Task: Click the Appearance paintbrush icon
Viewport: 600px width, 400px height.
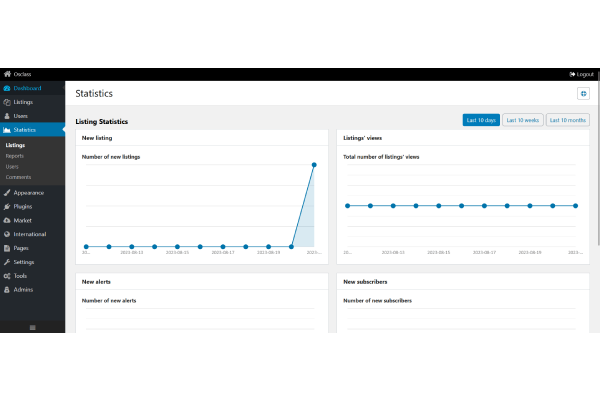Action: tap(7, 193)
